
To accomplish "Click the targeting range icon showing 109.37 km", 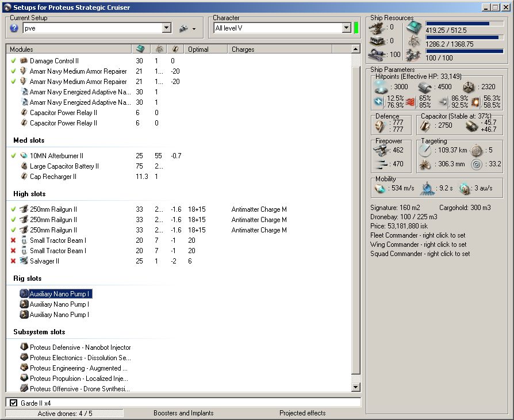I will [425, 150].
